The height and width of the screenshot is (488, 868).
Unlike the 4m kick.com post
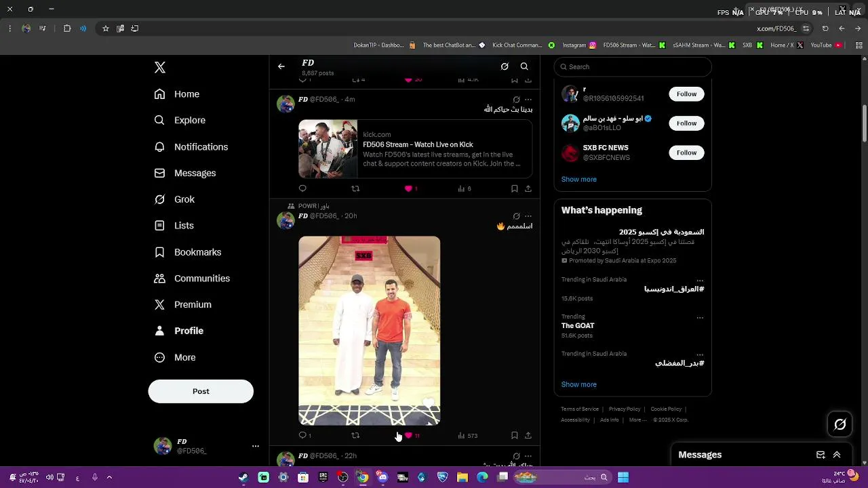click(x=408, y=188)
